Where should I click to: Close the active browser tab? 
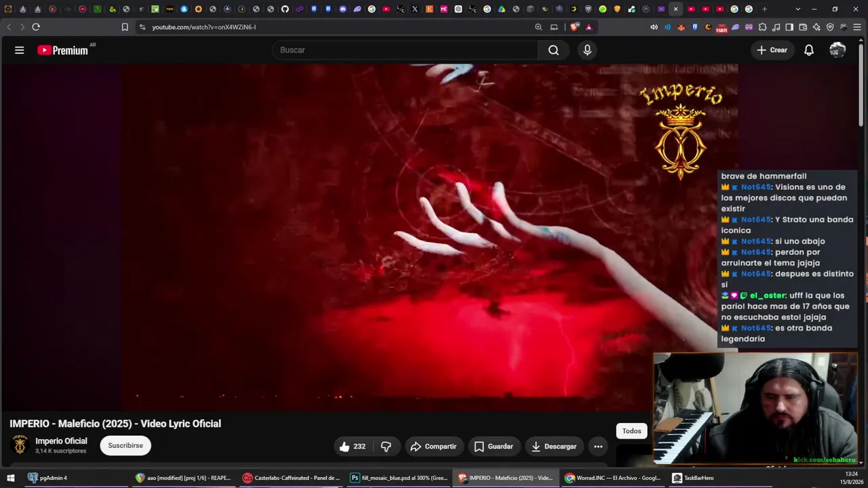point(675,9)
